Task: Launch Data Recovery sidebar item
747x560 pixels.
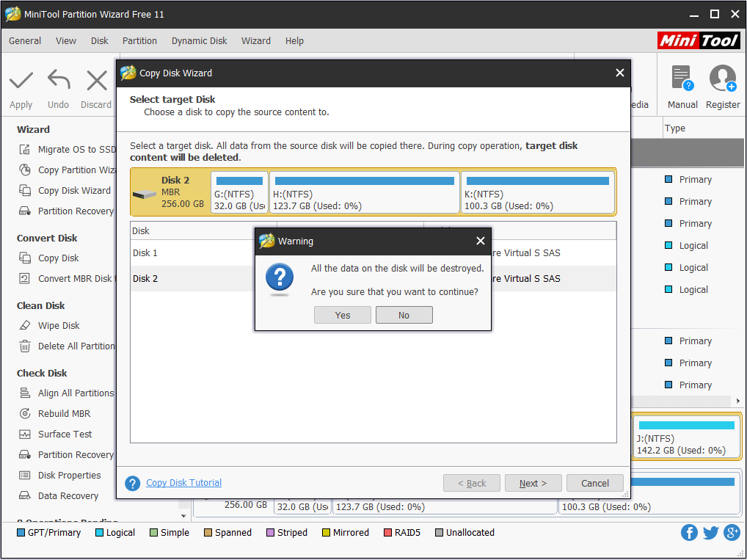Action: (x=59, y=495)
